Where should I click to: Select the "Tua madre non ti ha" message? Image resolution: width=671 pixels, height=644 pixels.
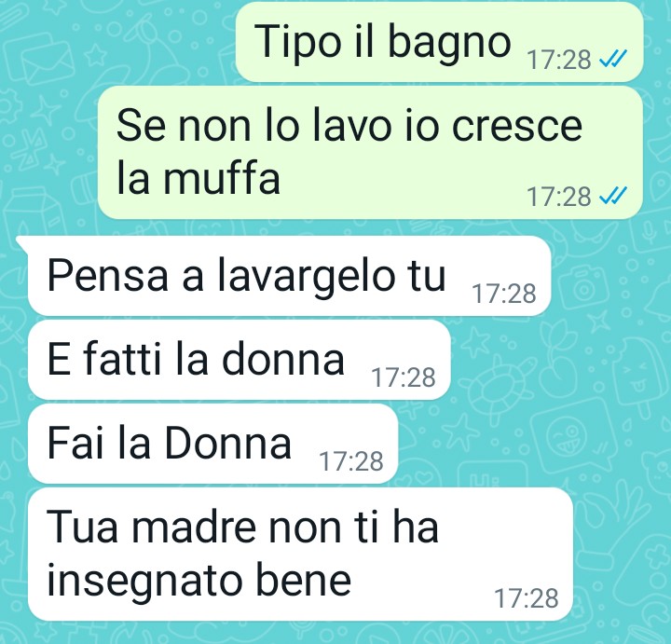coord(300,555)
